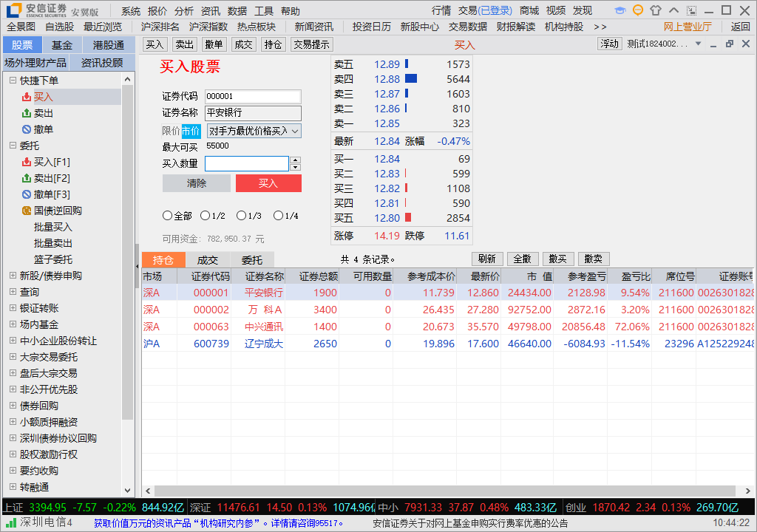Click the shrink-to-corner window icon
757x532 pixels.
coord(691,10)
